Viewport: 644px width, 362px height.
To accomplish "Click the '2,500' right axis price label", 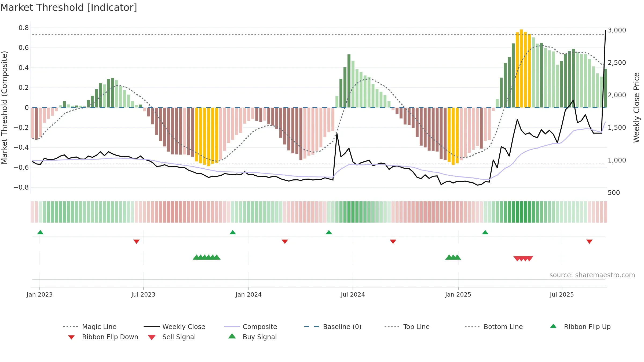I will (617, 63).
